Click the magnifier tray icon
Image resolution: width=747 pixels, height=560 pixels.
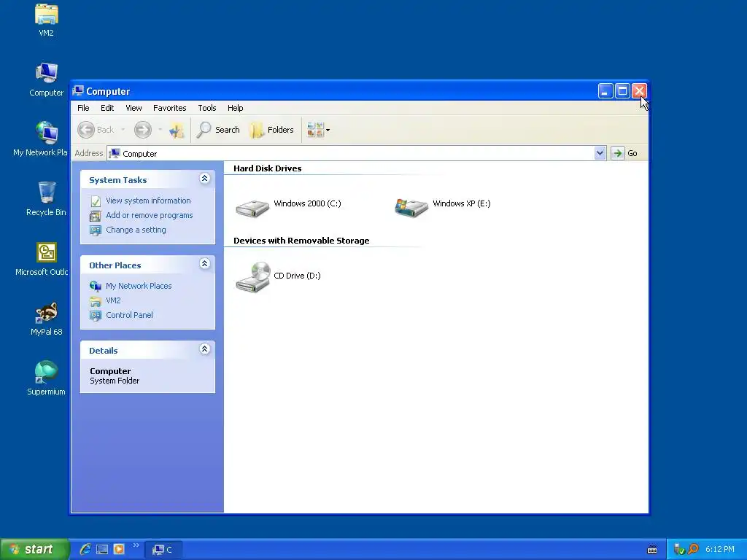coord(693,549)
